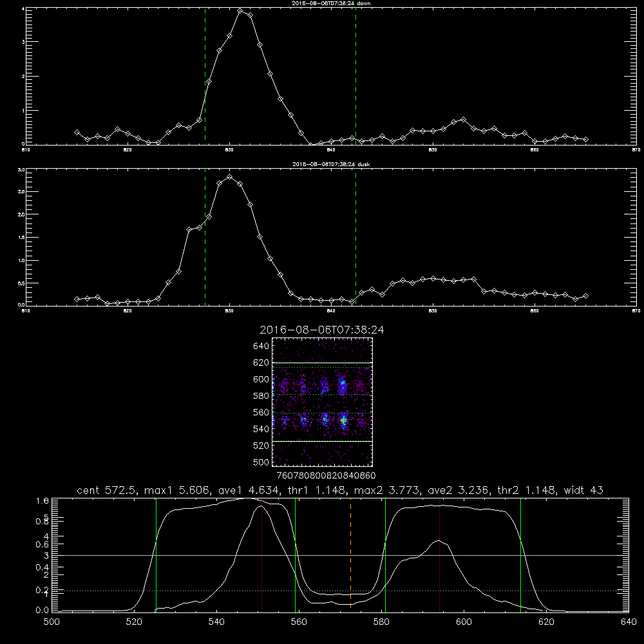Screen dimensions: 644x644
Task: Select green dashed line near 842 in dusk plot
Action: click(x=355, y=238)
